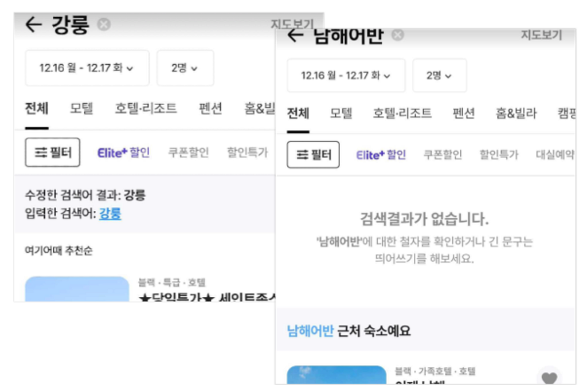
Task: Go back from the 남해어반 search screen
Action: point(295,36)
